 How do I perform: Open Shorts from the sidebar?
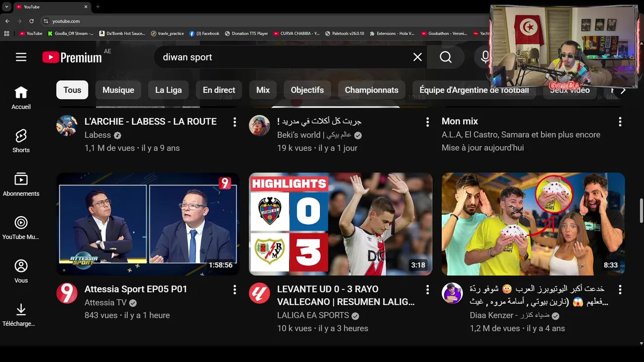(21, 141)
